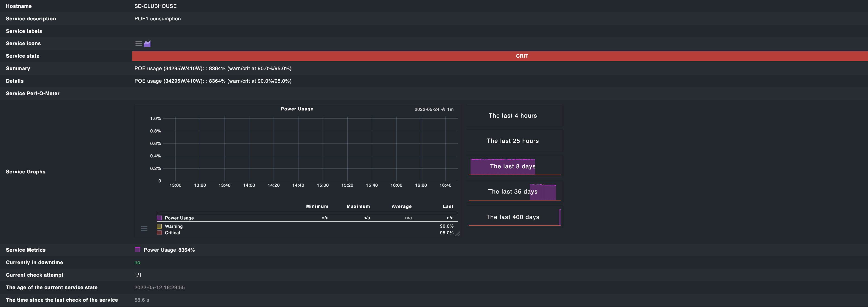Click the purple color swatch next to Power Usage:8364%
The height and width of the screenshot is (307, 868).
pyautogui.click(x=137, y=250)
